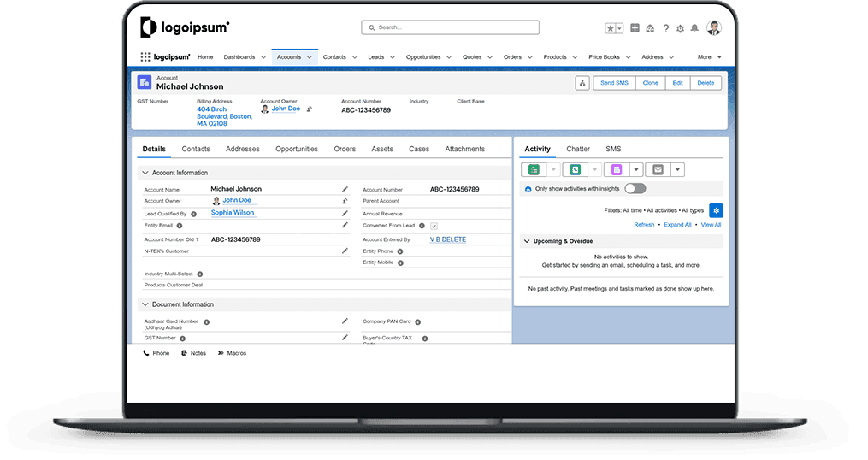The image size is (868, 460).
Task: Collapse the Account Information section
Action: (x=145, y=173)
